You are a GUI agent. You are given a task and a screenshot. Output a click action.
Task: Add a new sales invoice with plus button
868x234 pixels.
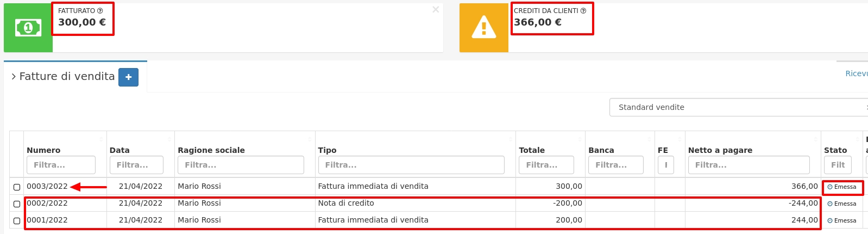[x=129, y=77]
